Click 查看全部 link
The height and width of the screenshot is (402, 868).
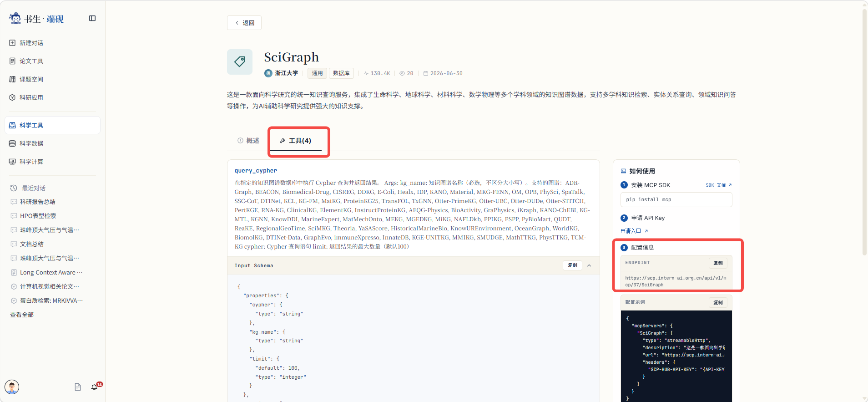pyautogui.click(x=22, y=315)
